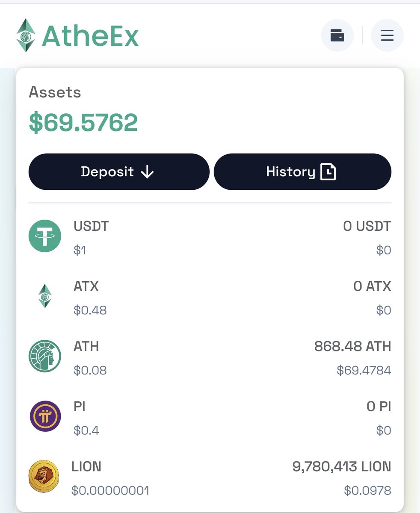The height and width of the screenshot is (513, 420).
Task: Select the ATH helmet coin icon
Action: tap(45, 356)
